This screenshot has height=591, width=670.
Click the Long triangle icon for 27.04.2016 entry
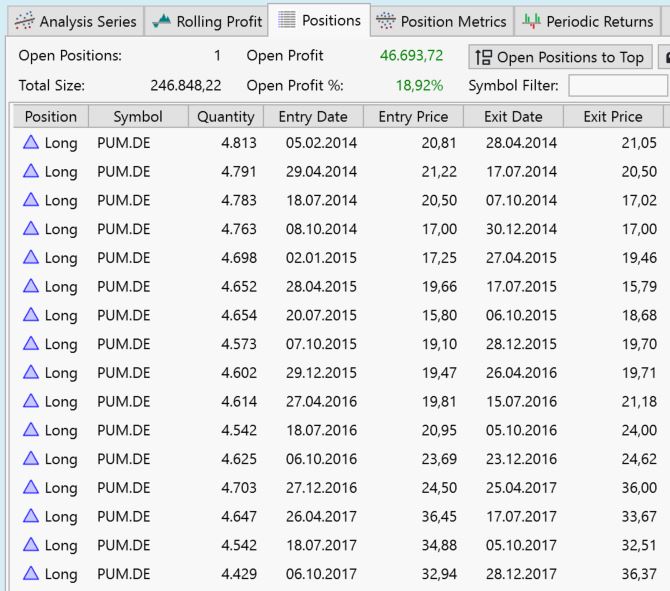point(29,402)
